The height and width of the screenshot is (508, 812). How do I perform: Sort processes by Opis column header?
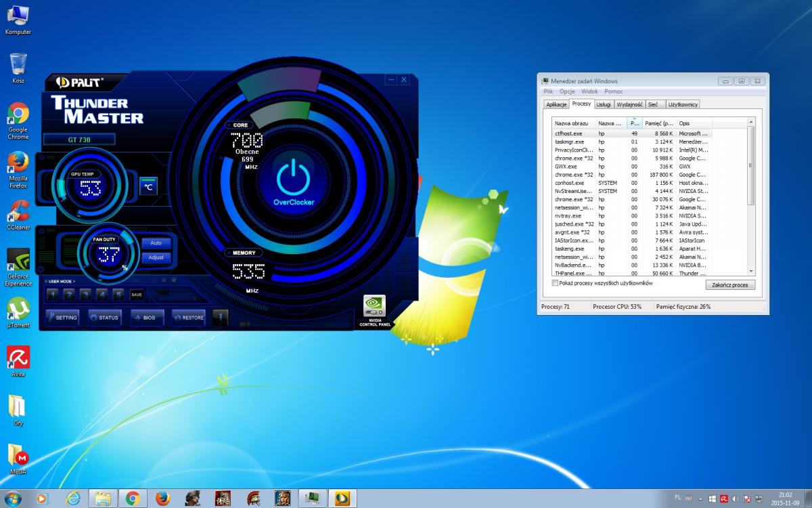click(694, 123)
